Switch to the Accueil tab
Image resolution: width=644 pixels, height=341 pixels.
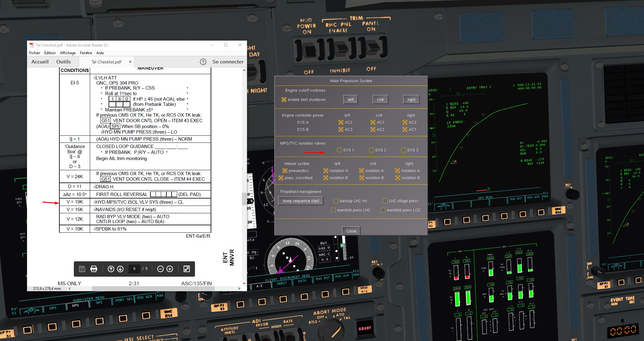point(40,62)
